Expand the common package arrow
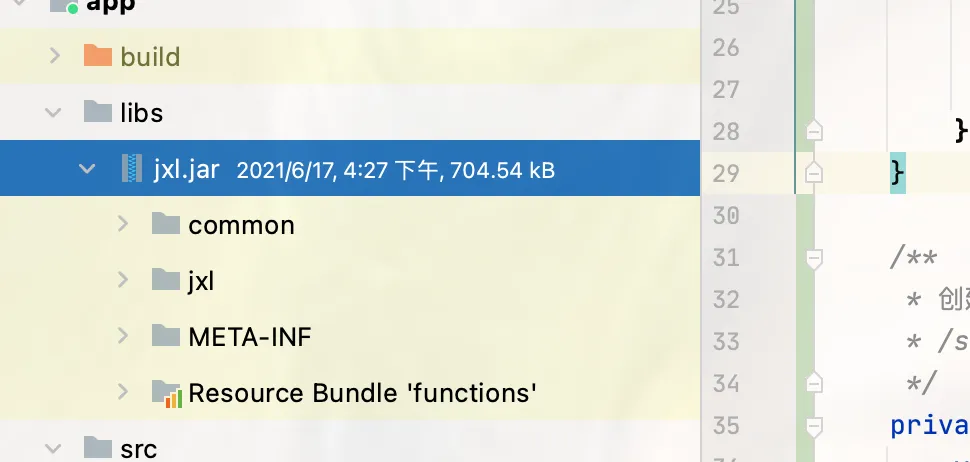The image size is (970, 462). [123, 224]
